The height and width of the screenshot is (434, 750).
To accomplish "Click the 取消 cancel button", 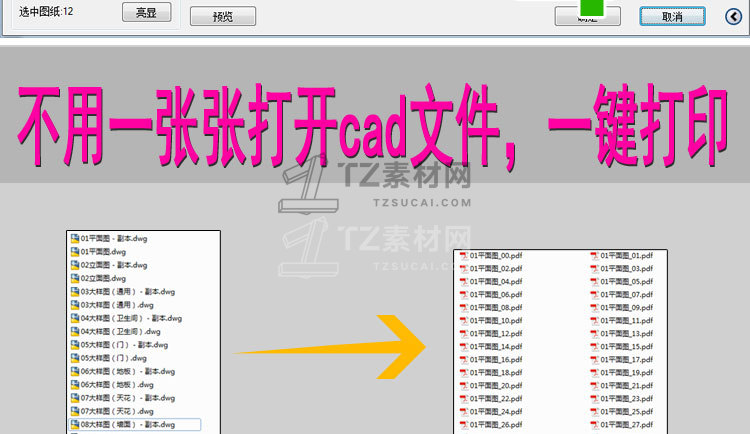I will [x=672, y=17].
